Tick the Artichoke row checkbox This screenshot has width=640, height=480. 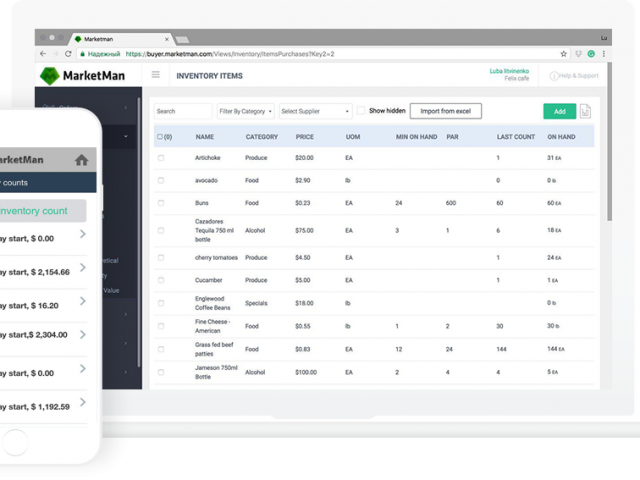[x=161, y=158]
